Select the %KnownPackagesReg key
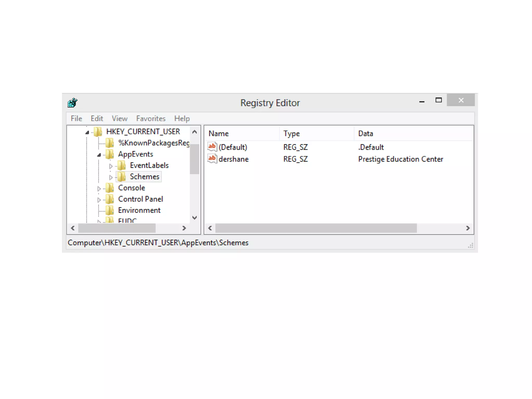Image resolution: width=532 pixels, height=399 pixels. point(153,143)
